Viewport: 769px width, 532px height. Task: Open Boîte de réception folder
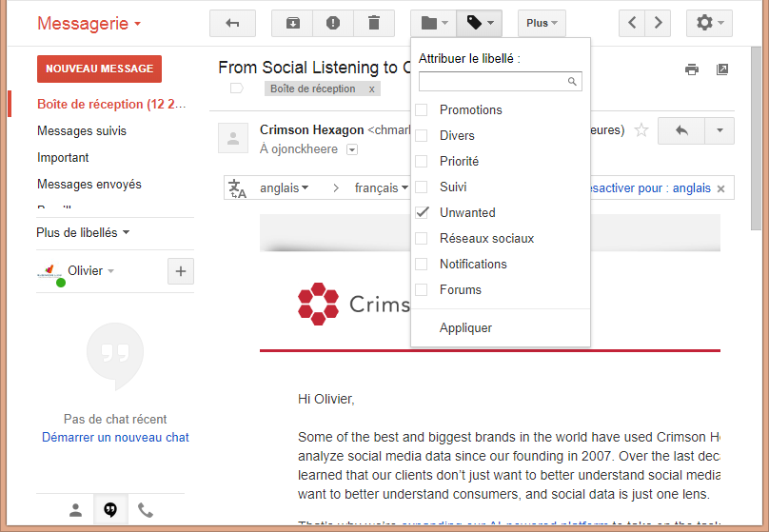tap(111, 104)
